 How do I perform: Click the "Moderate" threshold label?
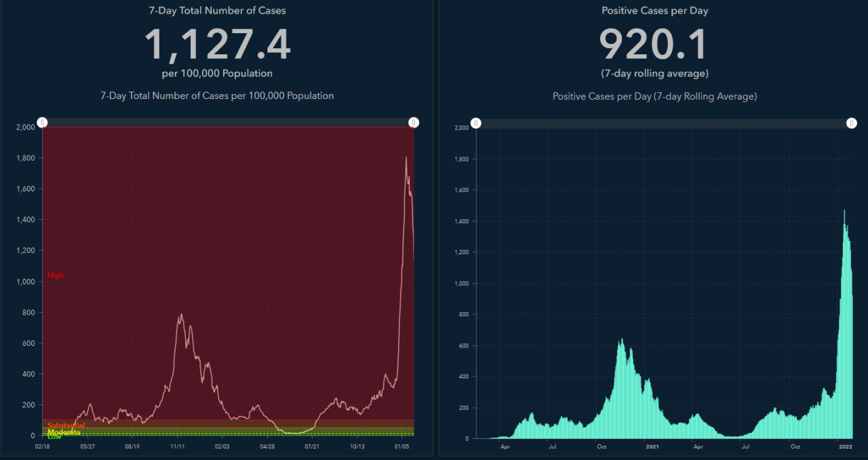[65, 432]
